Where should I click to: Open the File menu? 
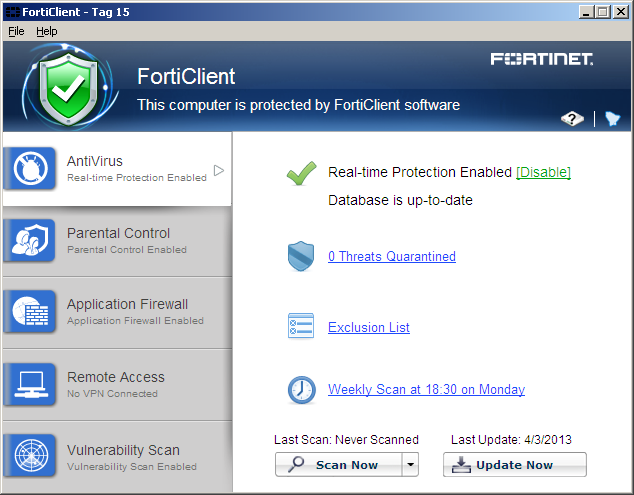coord(16,31)
